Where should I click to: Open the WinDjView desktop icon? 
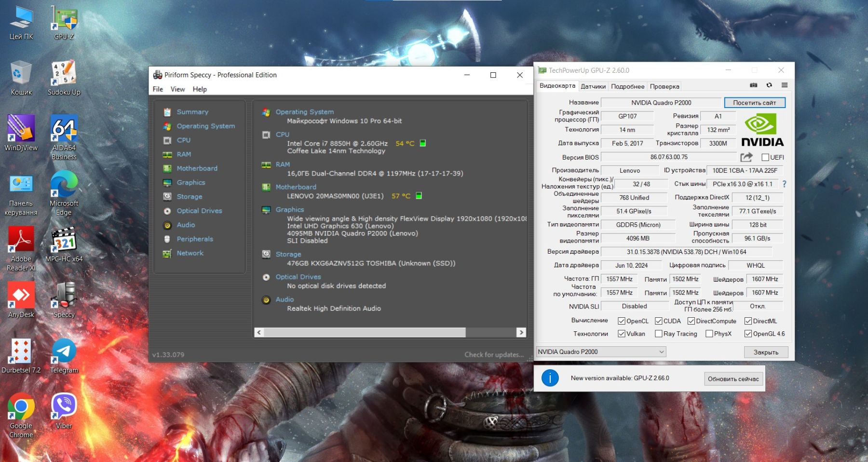click(x=21, y=133)
